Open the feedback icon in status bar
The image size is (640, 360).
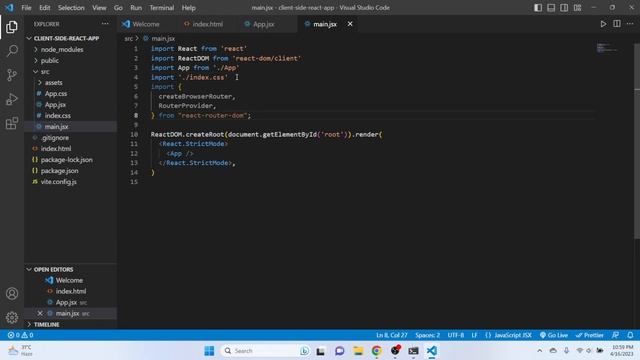(x=616, y=335)
